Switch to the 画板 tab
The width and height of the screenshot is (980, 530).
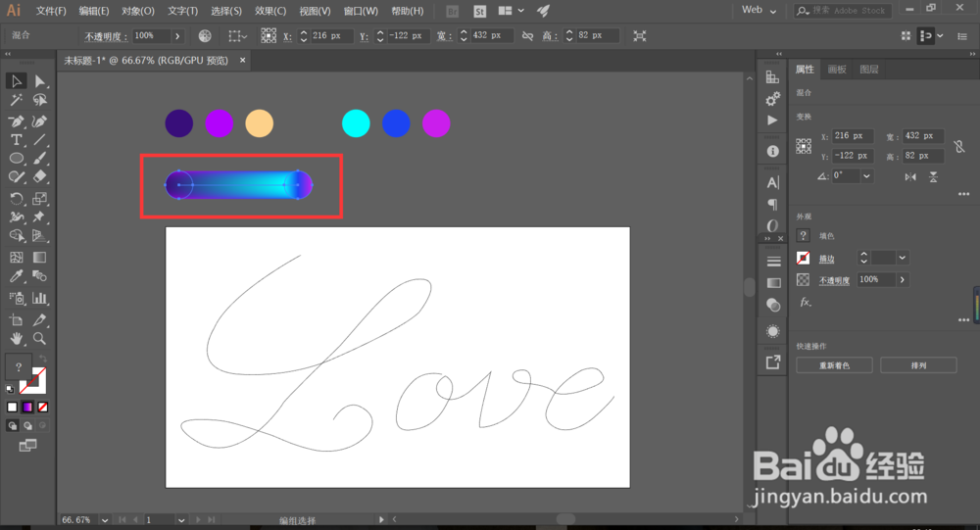tap(836, 70)
